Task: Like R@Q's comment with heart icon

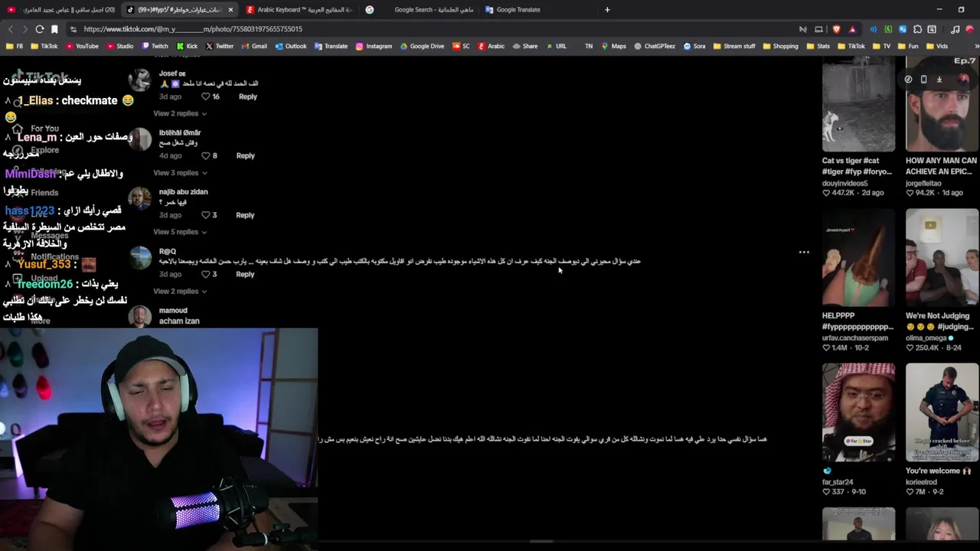Action: 205,274
